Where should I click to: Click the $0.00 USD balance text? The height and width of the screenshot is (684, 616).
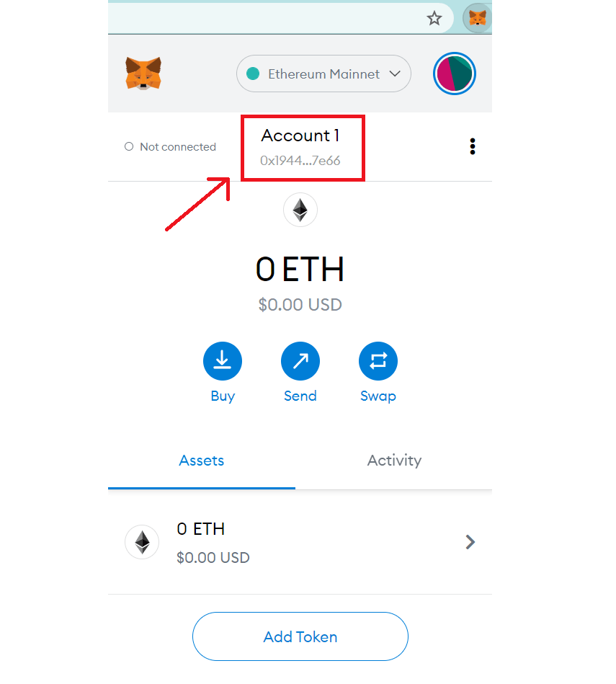[300, 305]
